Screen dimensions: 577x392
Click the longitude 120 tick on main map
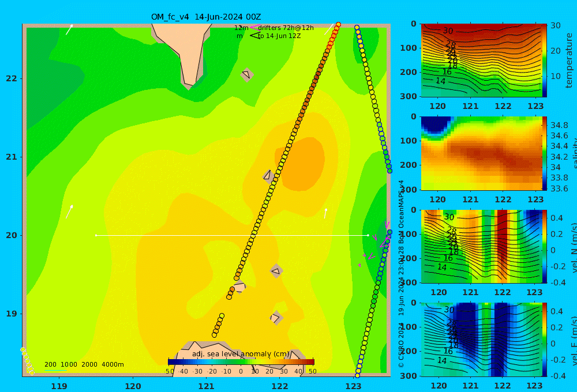click(x=133, y=386)
